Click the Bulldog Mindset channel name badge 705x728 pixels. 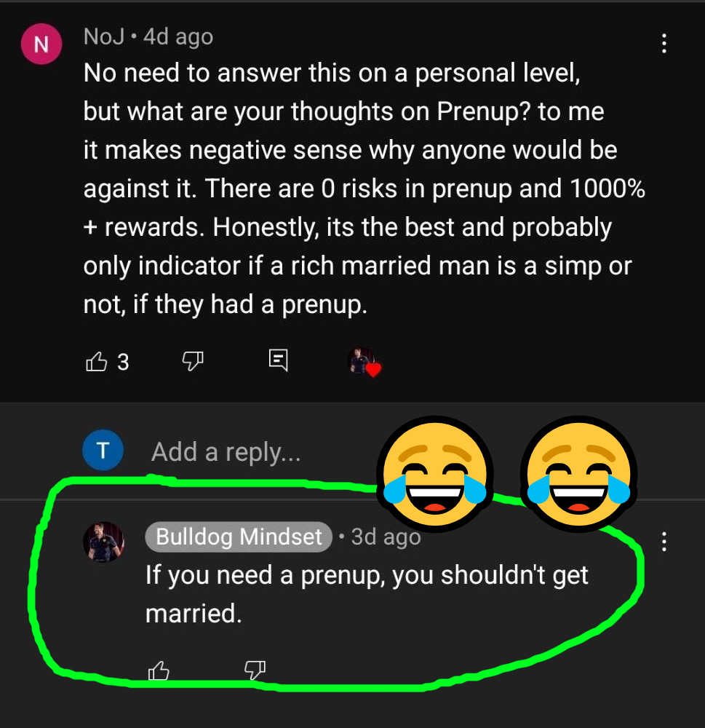[239, 537]
